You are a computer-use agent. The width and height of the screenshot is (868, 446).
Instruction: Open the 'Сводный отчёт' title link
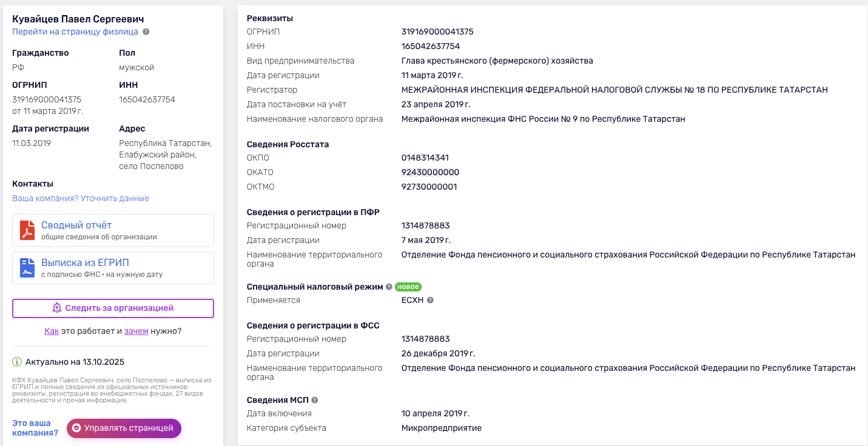coord(76,225)
